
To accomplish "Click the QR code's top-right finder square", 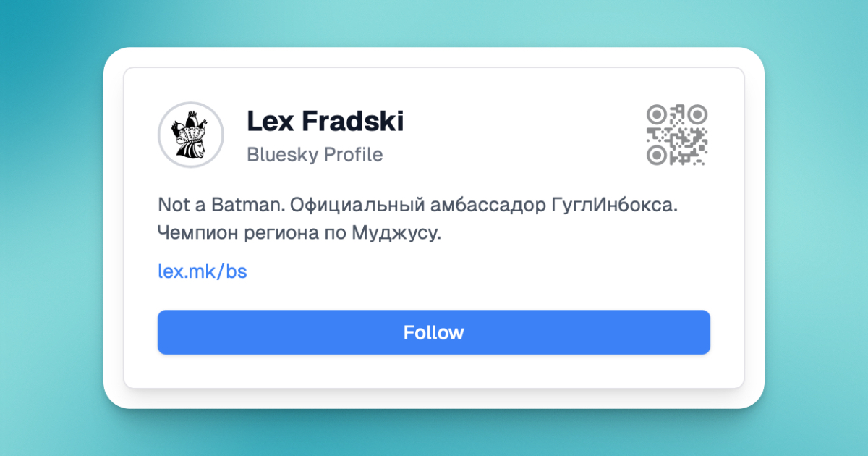I will [697, 114].
